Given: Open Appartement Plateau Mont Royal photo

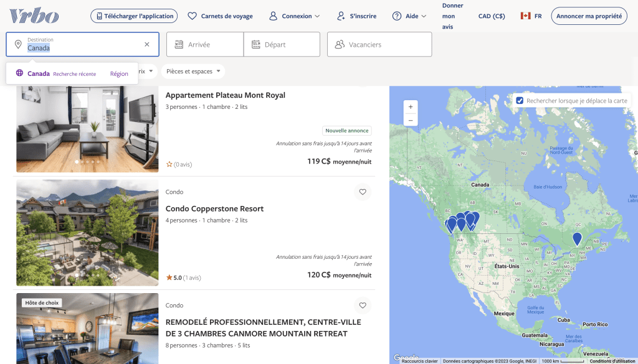Looking at the screenshot, I should click(87, 129).
